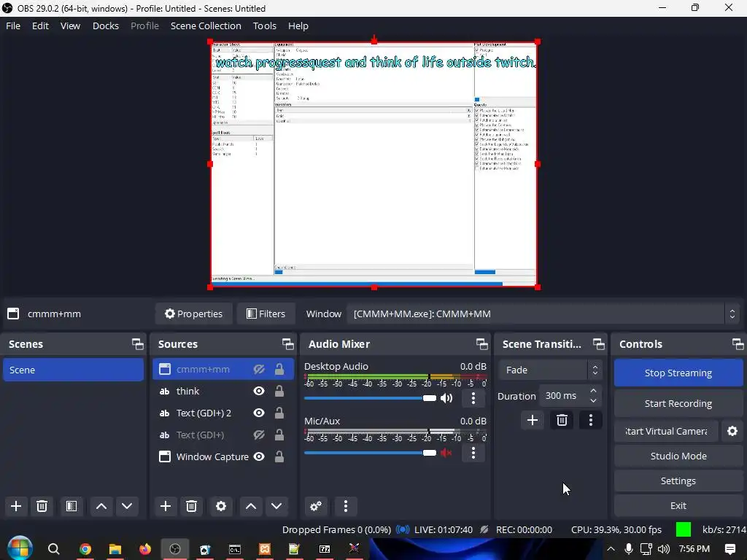Remove selected scene with trash icon
The height and width of the screenshot is (560, 747).
coord(42,506)
